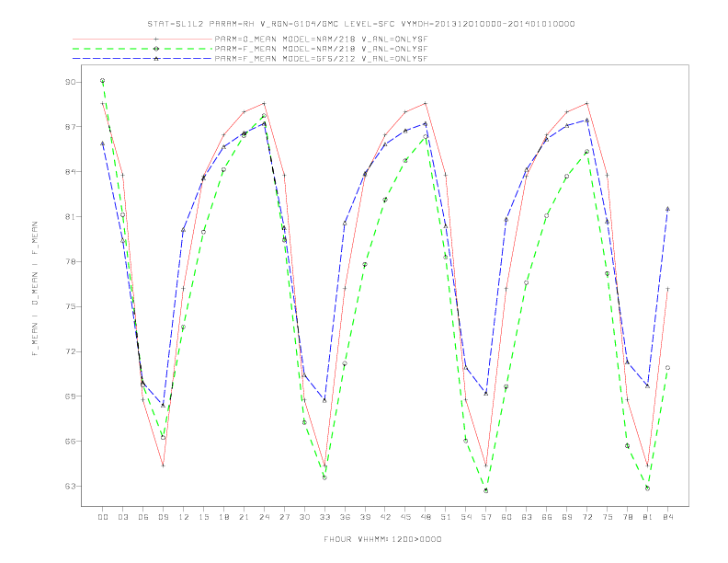Click the x-axis tick label 57
This screenshot has width=728, height=563.
pos(486,517)
